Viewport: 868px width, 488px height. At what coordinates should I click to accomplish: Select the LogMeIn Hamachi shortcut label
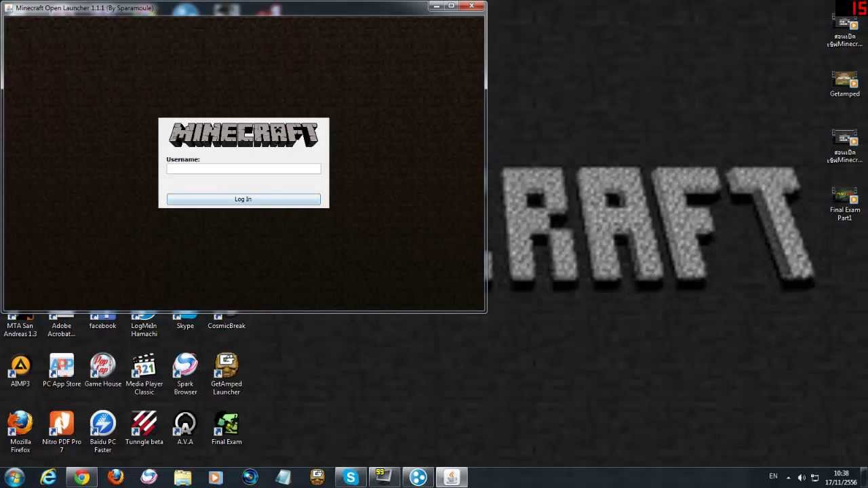click(144, 330)
